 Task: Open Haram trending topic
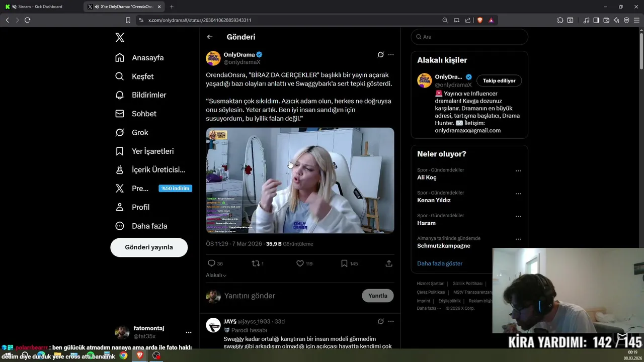click(x=426, y=223)
